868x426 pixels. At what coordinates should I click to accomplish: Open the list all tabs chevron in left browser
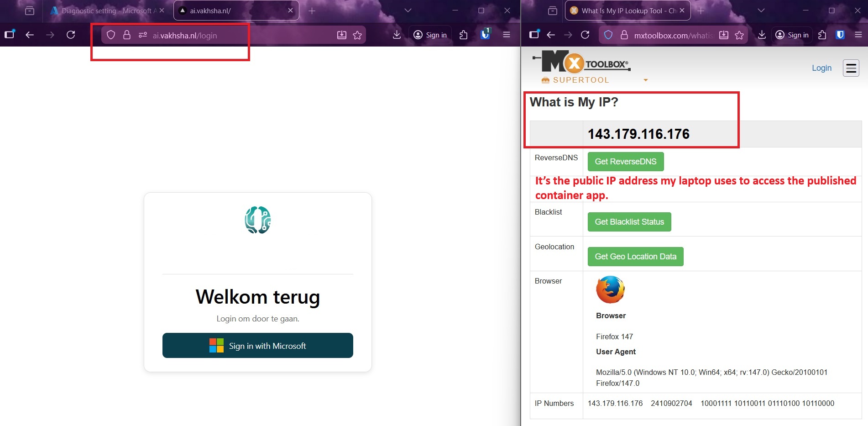coord(408,11)
